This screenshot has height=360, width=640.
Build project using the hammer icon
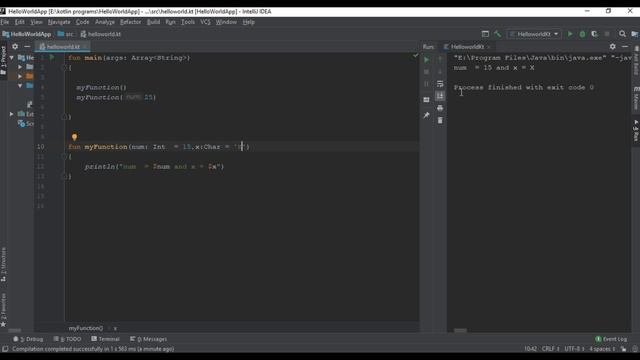pos(498,34)
